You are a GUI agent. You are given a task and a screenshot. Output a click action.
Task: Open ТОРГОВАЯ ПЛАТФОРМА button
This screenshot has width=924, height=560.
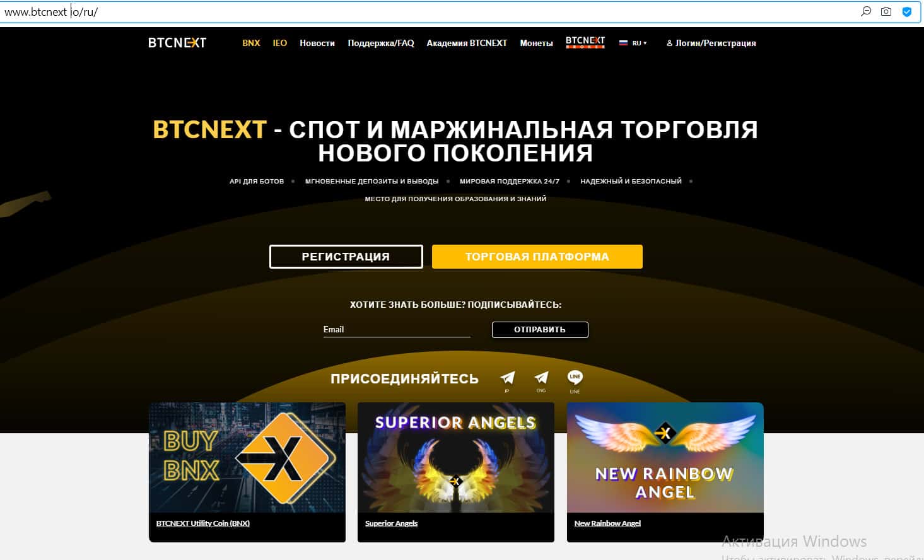(x=537, y=257)
